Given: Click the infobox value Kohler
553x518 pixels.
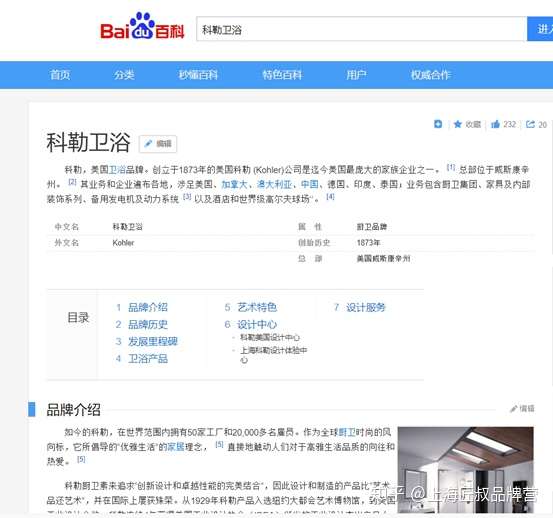Looking at the screenshot, I should click(123, 243).
